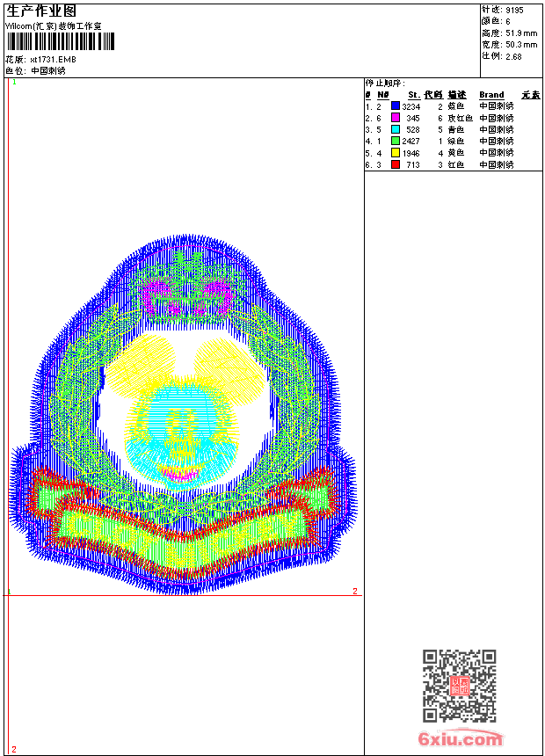
Task: Click the stitch count value 9195
Action: coord(514,11)
